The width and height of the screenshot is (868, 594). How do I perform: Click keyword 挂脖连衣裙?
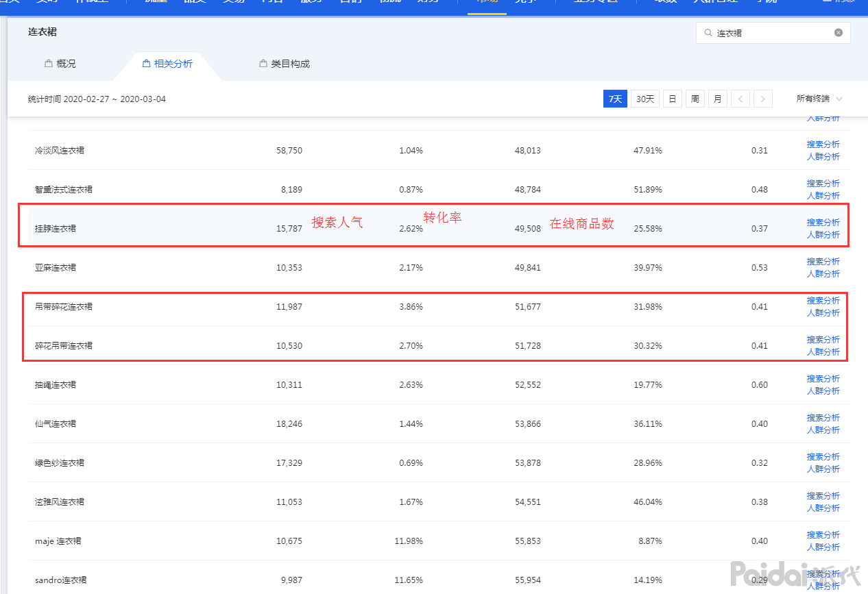[56, 228]
